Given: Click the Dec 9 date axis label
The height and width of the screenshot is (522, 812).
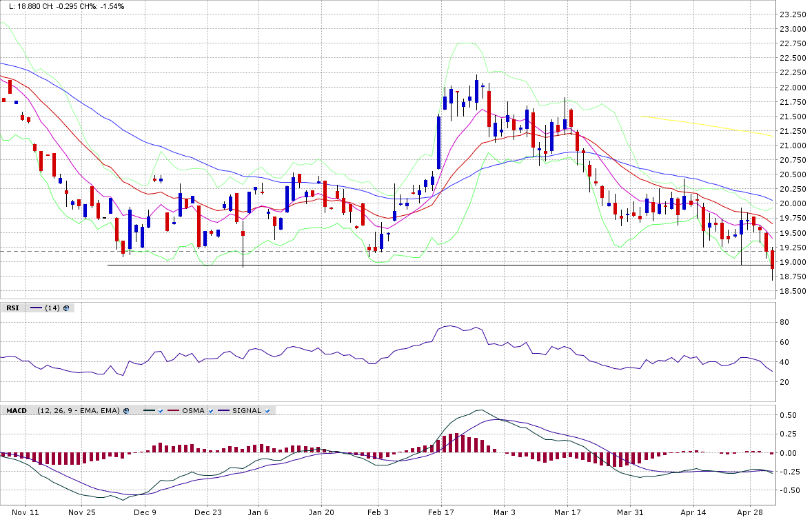Looking at the screenshot, I should point(145,512).
